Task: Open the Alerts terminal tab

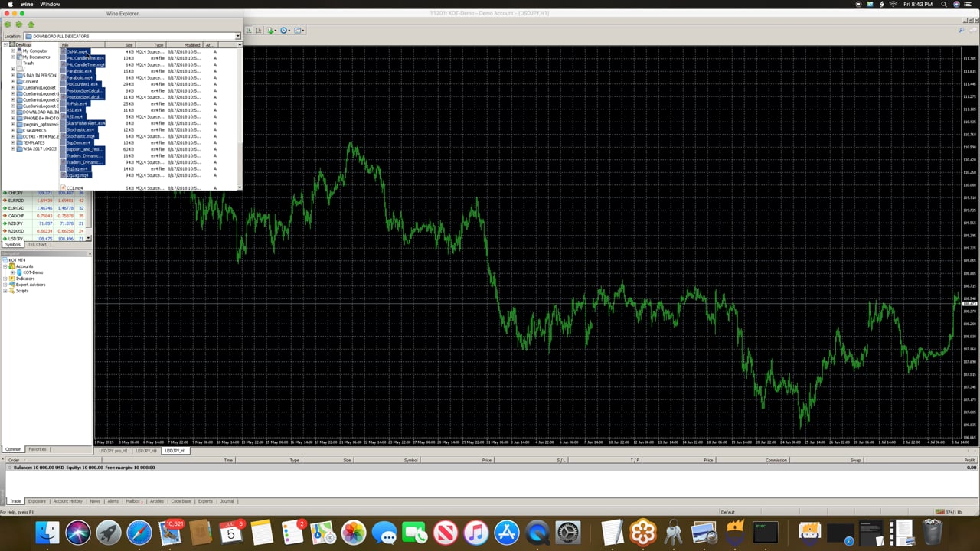Action: pos(113,501)
